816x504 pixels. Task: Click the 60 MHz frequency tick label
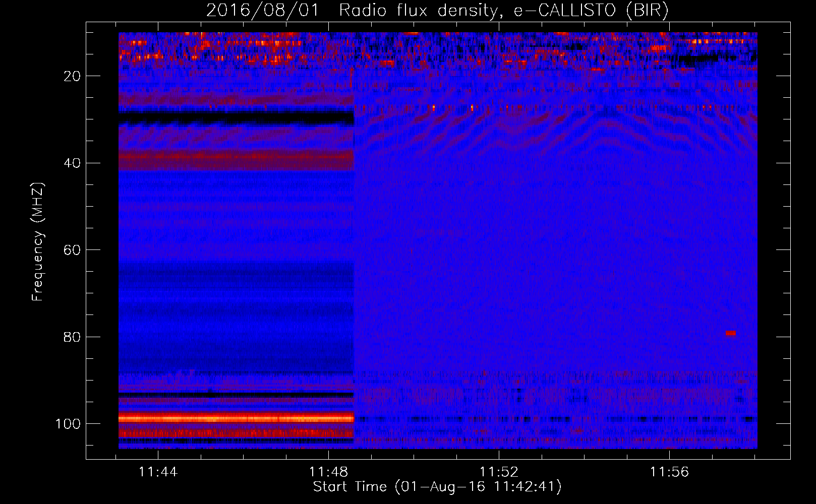point(72,250)
